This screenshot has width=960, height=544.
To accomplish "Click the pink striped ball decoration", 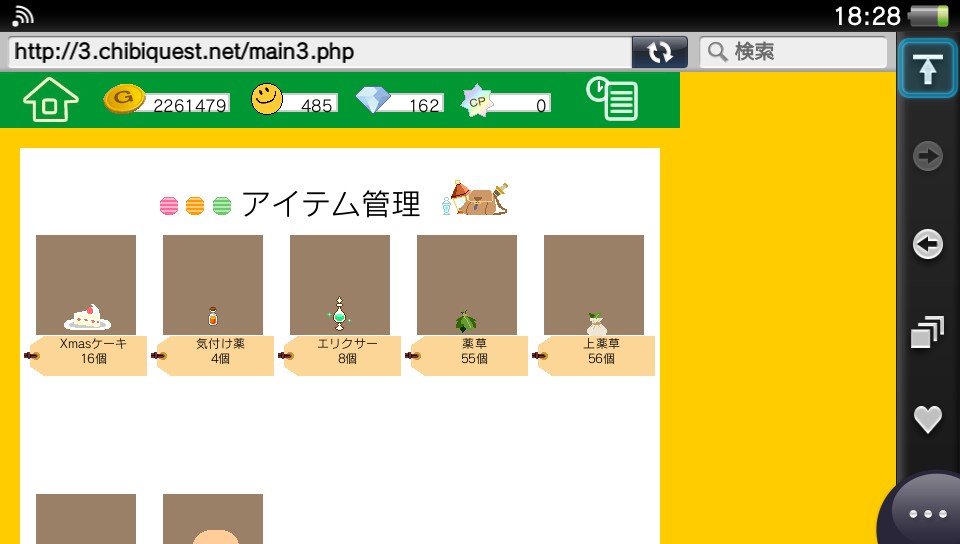I will click(169, 206).
